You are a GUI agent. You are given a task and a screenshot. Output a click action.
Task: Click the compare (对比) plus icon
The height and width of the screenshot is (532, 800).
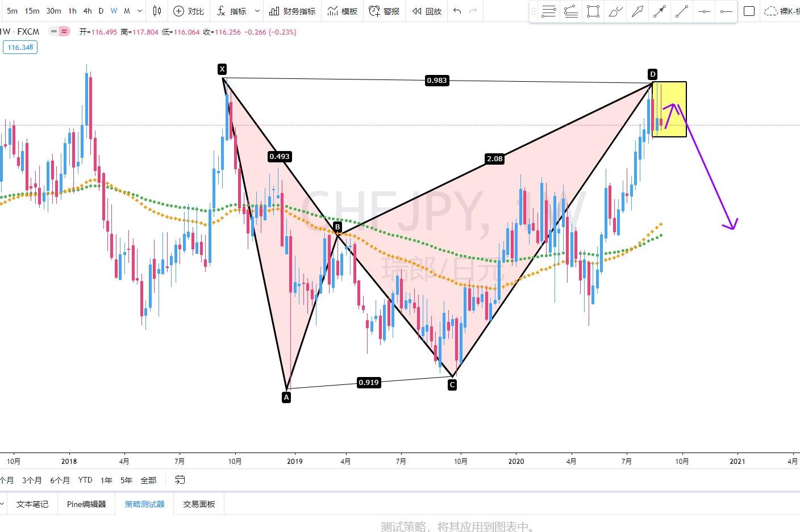point(178,11)
